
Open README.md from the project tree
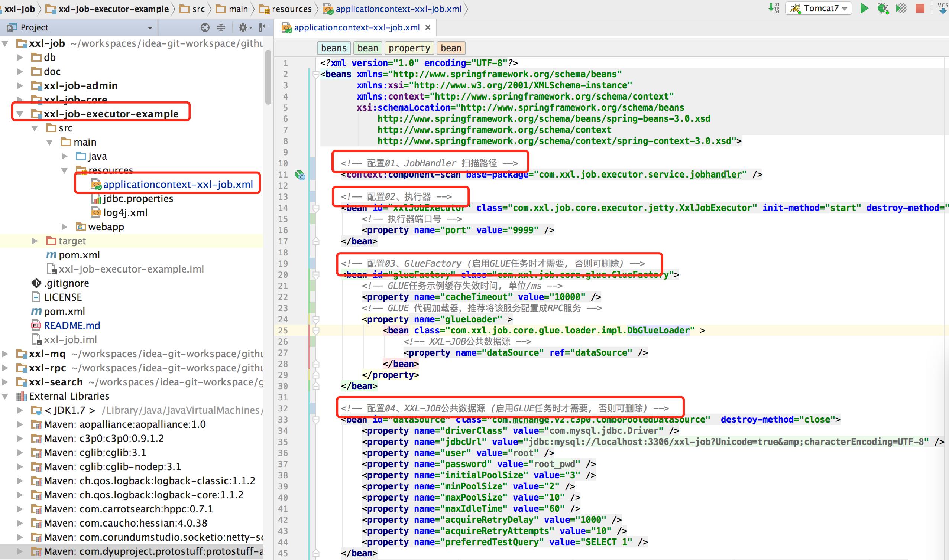coord(66,325)
